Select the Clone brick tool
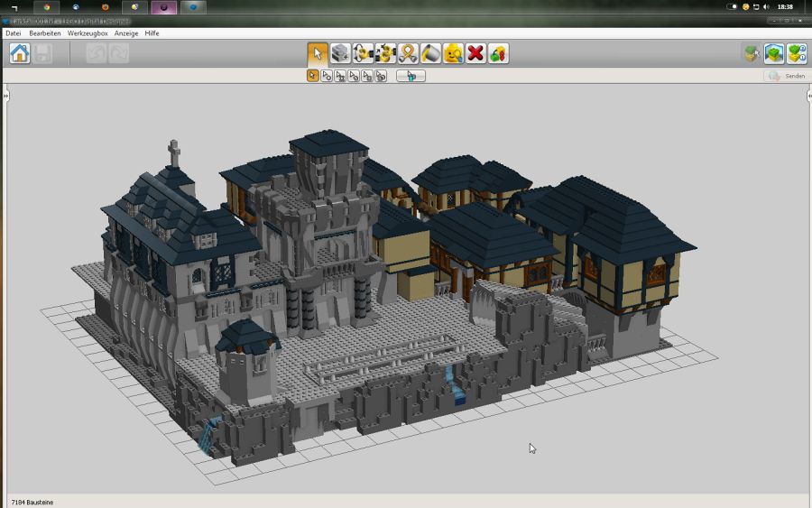The height and width of the screenshot is (508, 812). [340, 53]
